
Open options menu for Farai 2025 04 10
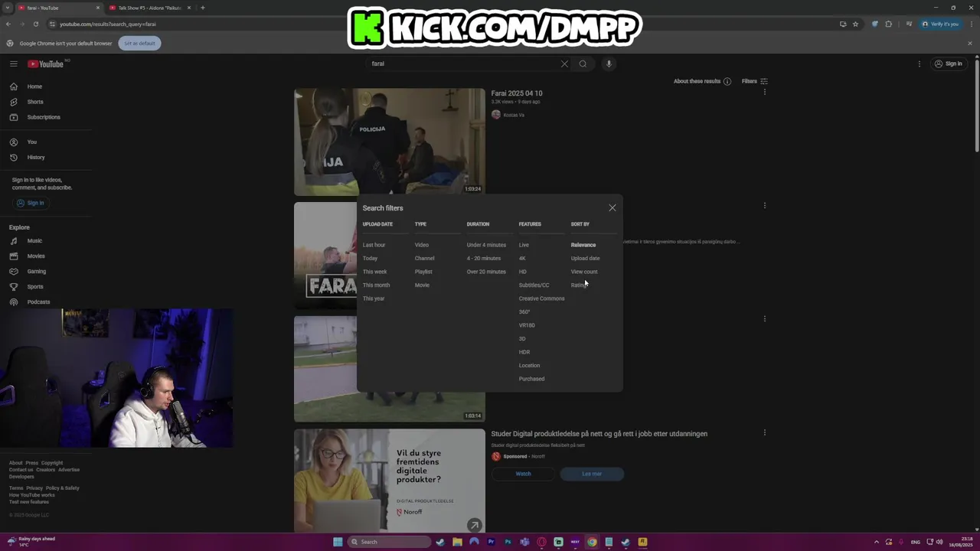[764, 93]
